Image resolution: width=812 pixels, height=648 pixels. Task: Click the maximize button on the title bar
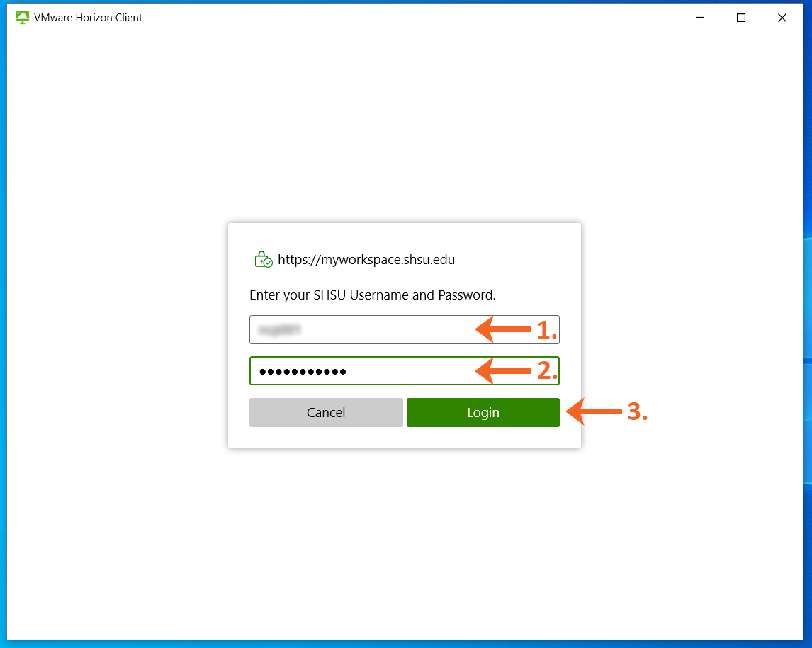pyautogui.click(x=740, y=17)
